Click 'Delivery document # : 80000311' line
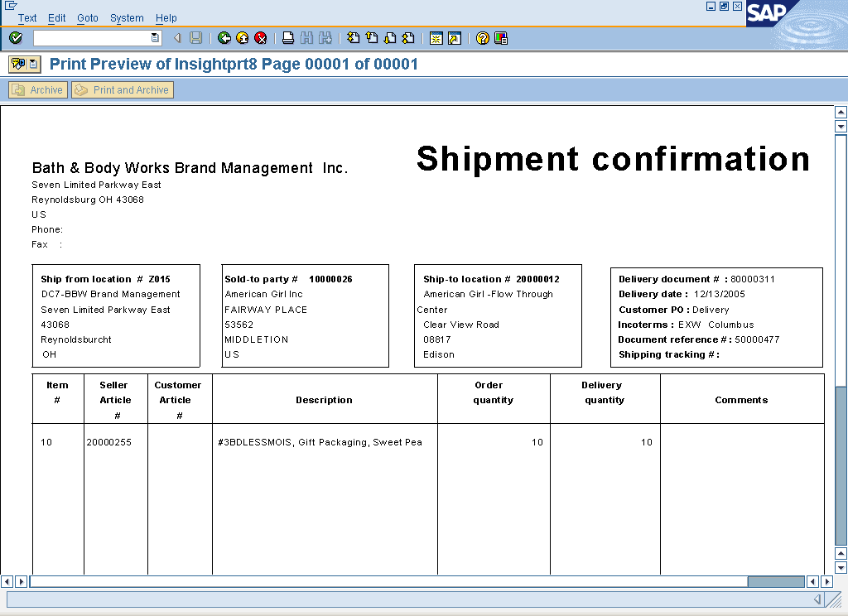Viewport: 848px width, 616px height. tap(696, 279)
